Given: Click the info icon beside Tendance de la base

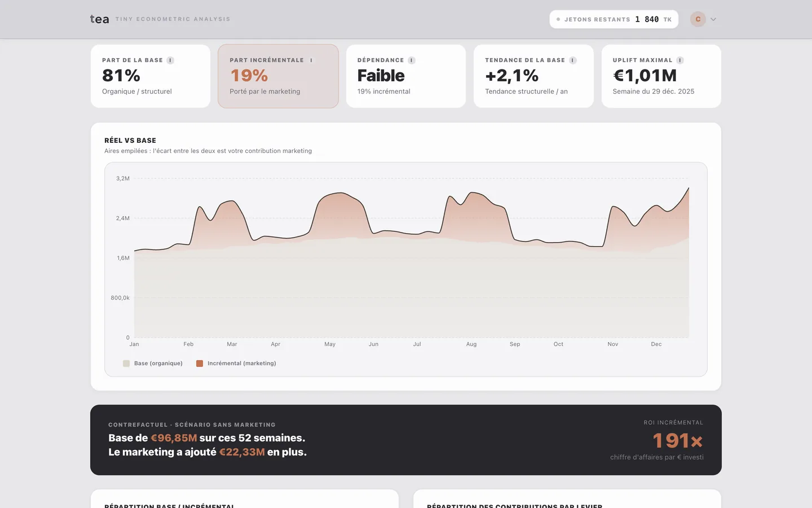Looking at the screenshot, I should (x=573, y=60).
